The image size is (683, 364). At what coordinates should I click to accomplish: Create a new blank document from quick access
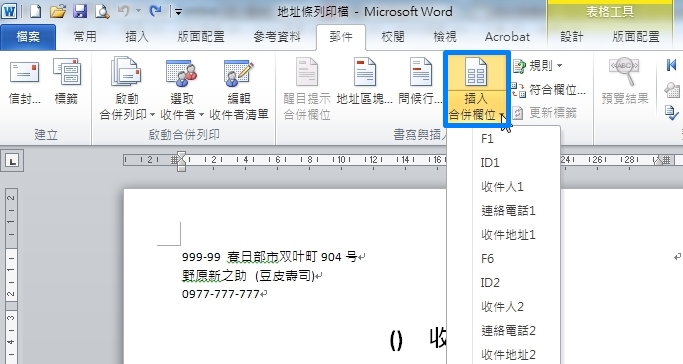(35, 11)
